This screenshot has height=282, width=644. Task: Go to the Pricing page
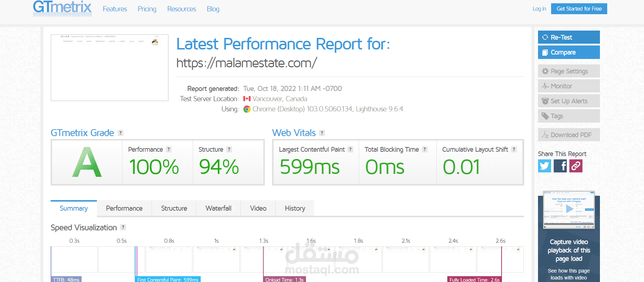(x=147, y=9)
